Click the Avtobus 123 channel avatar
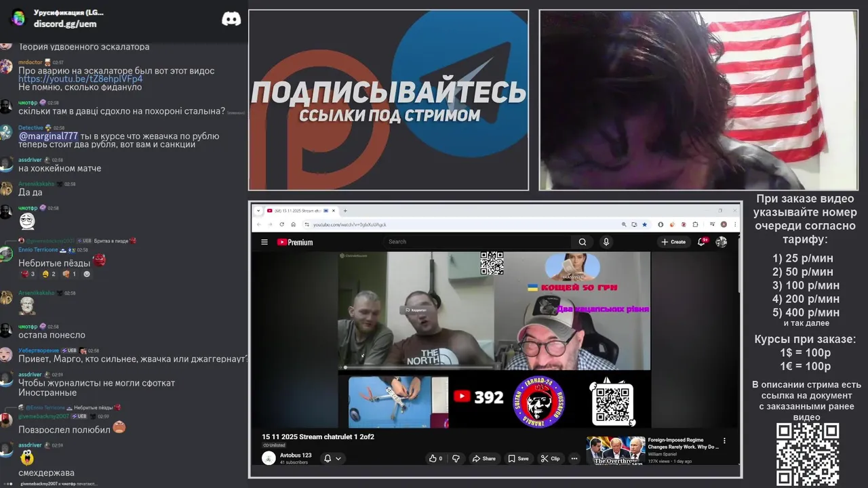 [x=269, y=458]
